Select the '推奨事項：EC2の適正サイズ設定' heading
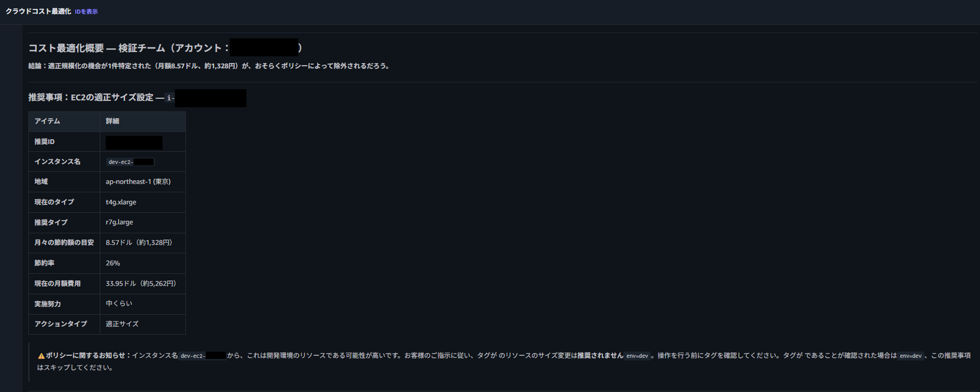 click(91, 98)
